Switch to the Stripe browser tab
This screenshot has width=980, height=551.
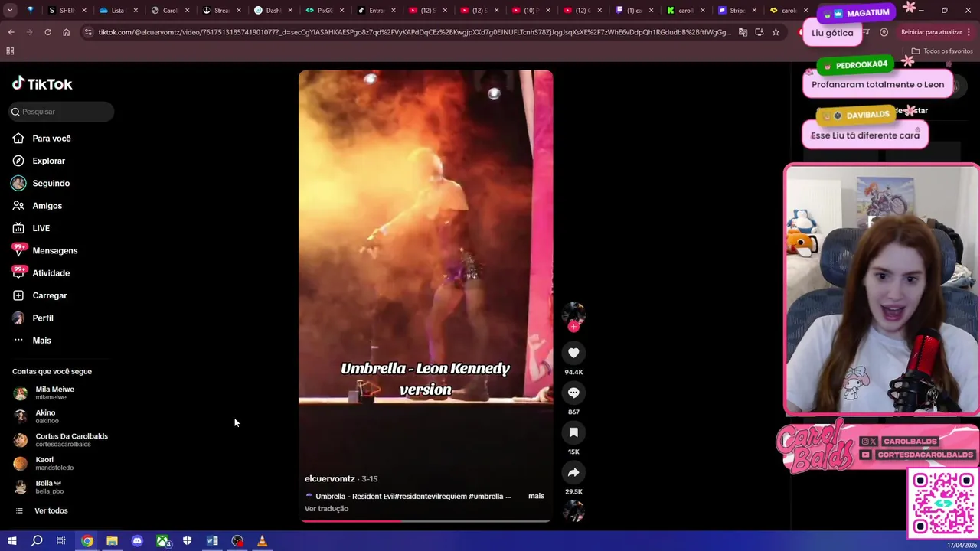tap(737, 11)
